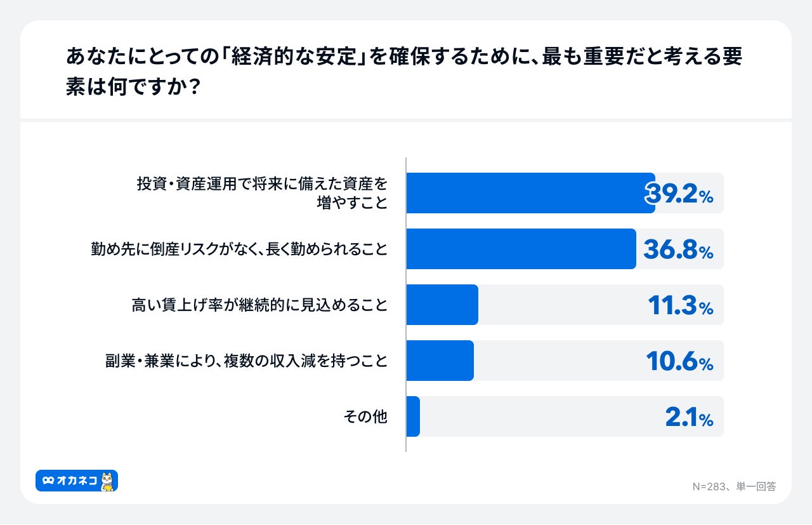Click the 勤め先に倒産リスク category label
Image resolution: width=812 pixels, height=525 pixels.
click(x=239, y=249)
